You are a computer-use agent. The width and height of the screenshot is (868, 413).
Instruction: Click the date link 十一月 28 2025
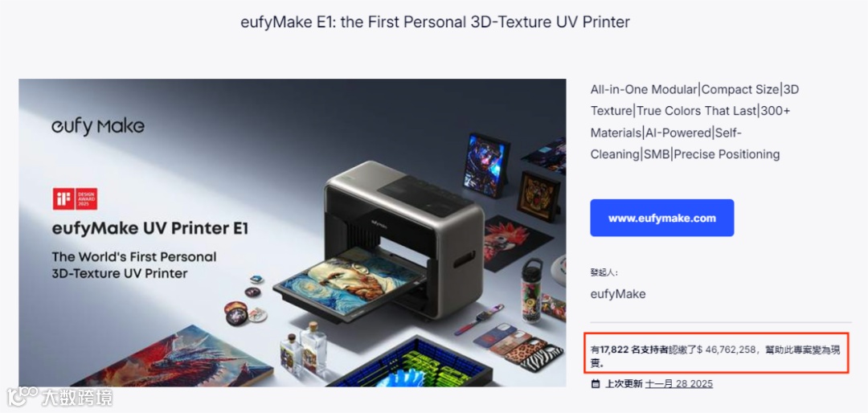coord(678,383)
